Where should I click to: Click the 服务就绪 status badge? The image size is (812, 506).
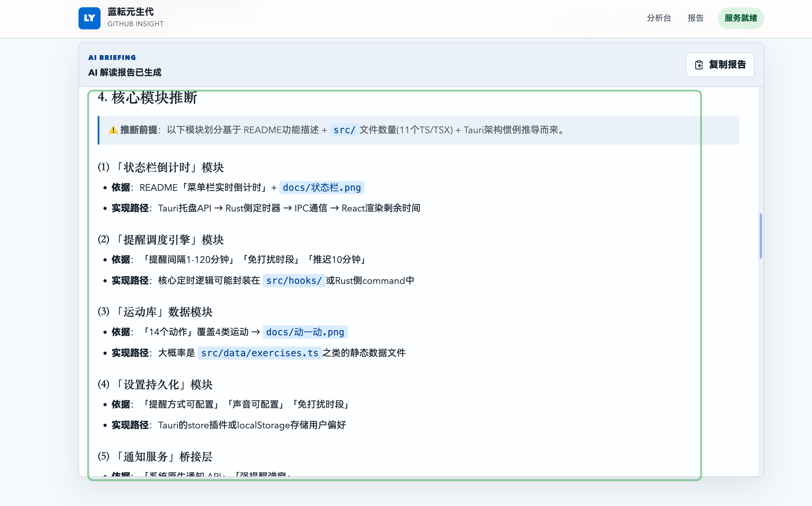[741, 18]
